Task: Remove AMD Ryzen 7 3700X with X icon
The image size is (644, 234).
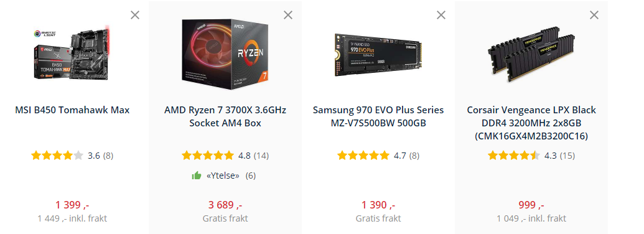Action: tap(288, 15)
